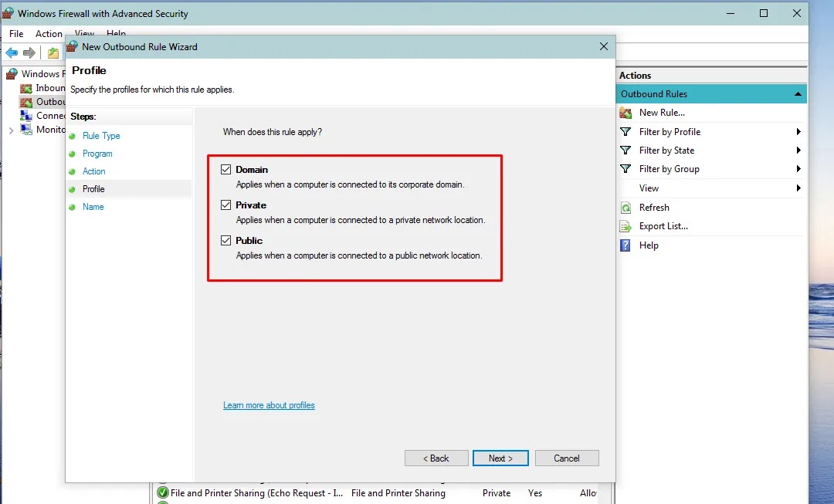Select the Profile step
834x504 pixels.
(x=93, y=189)
